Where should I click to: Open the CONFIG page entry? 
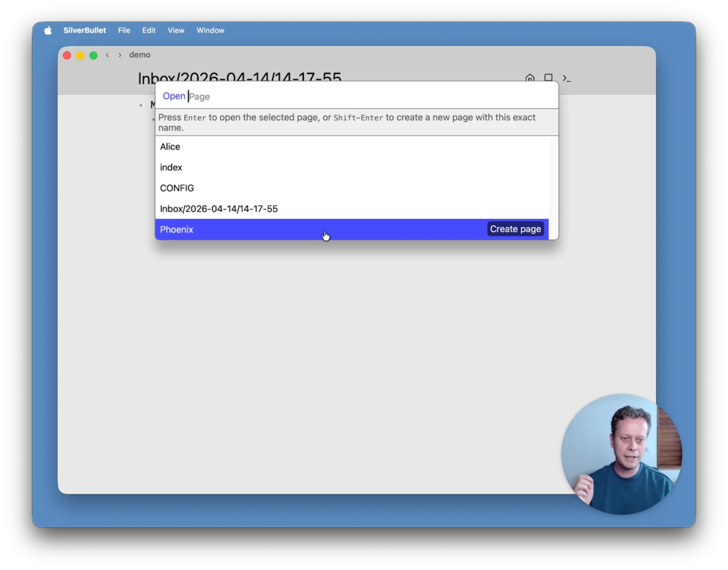coord(177,188)
